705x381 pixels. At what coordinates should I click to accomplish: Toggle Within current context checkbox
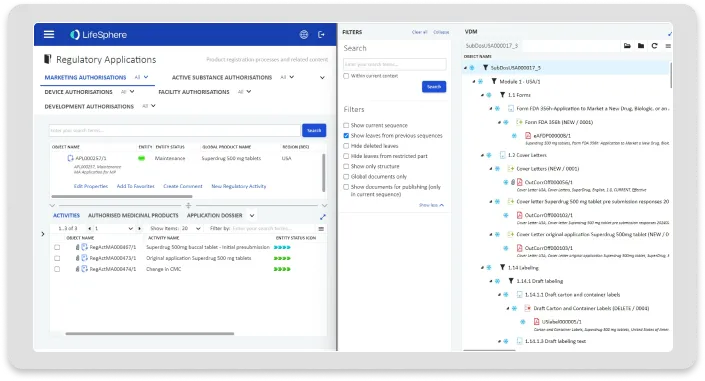(x=346, y=76)
